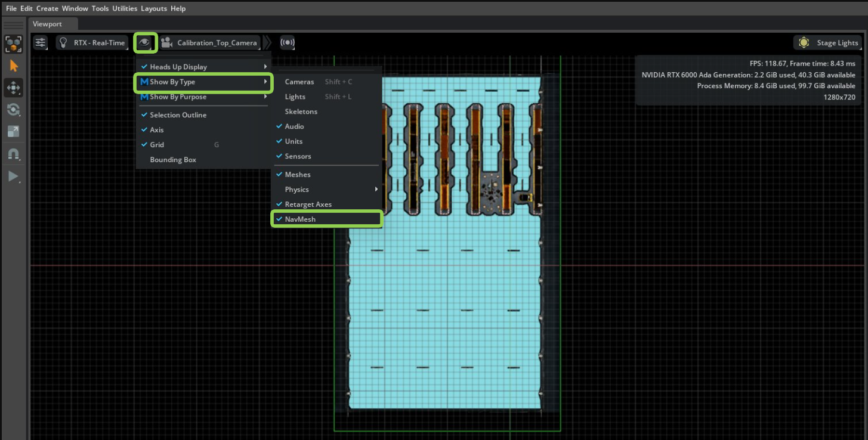Viewport: 868px width, 440px height.
Task: Expand the Physics submenu
Action: (296, 190)
